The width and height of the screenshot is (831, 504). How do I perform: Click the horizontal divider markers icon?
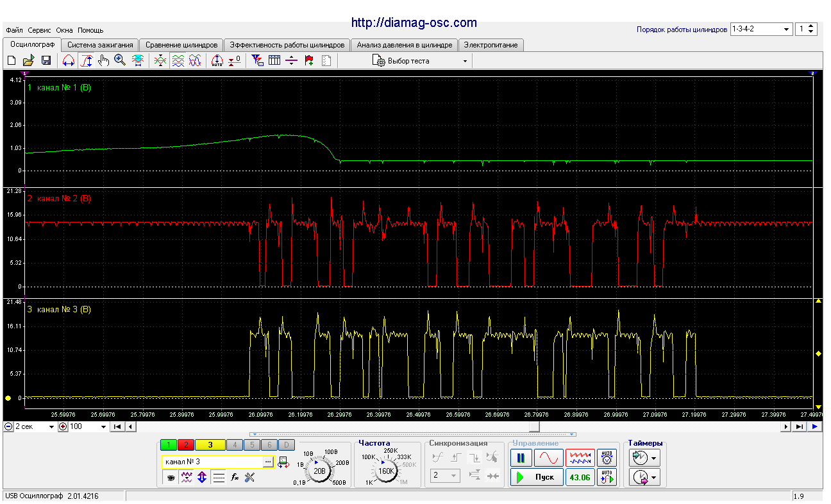click(292, 61)
